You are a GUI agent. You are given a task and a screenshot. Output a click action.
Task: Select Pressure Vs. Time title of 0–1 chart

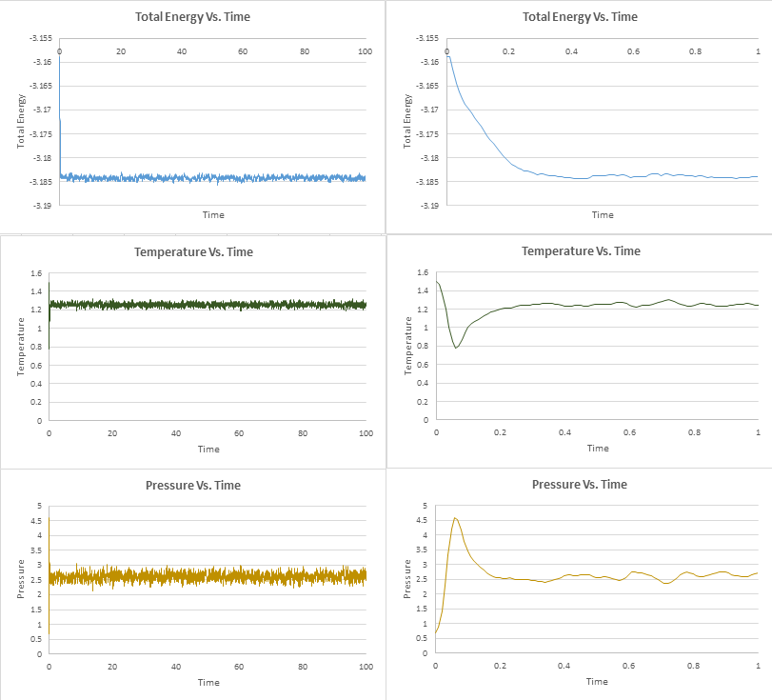580,484
